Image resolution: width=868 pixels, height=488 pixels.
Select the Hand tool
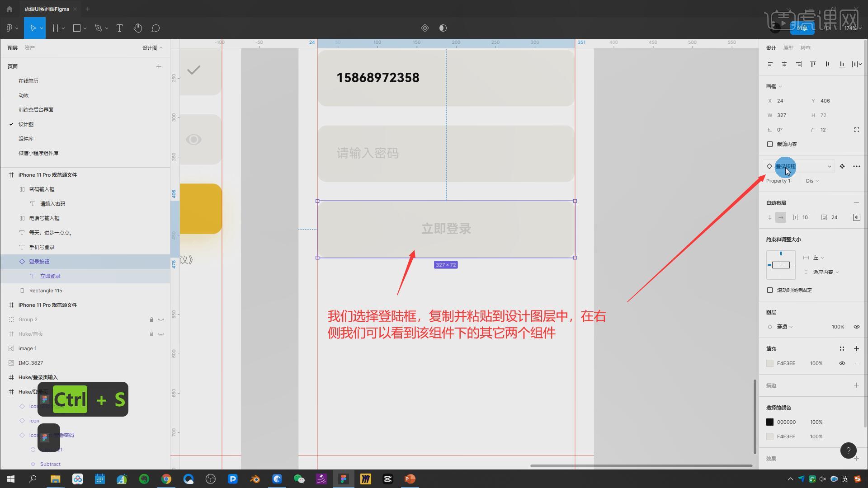pyautogui.click(x=138, y=28)
